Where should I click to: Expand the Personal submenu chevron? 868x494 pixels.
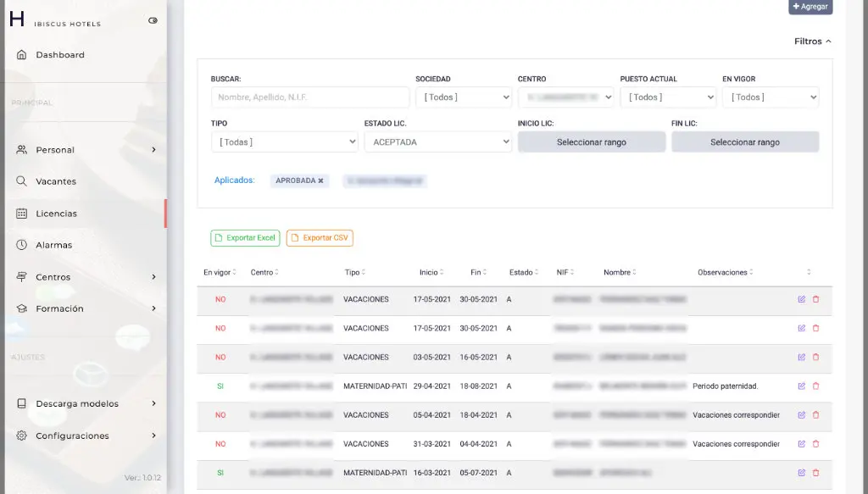click(154, 150)
